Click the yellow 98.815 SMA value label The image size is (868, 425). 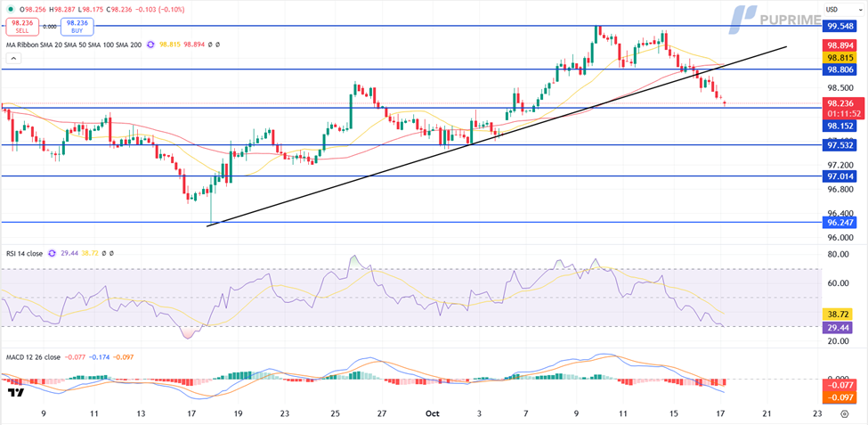click(840, 57)
